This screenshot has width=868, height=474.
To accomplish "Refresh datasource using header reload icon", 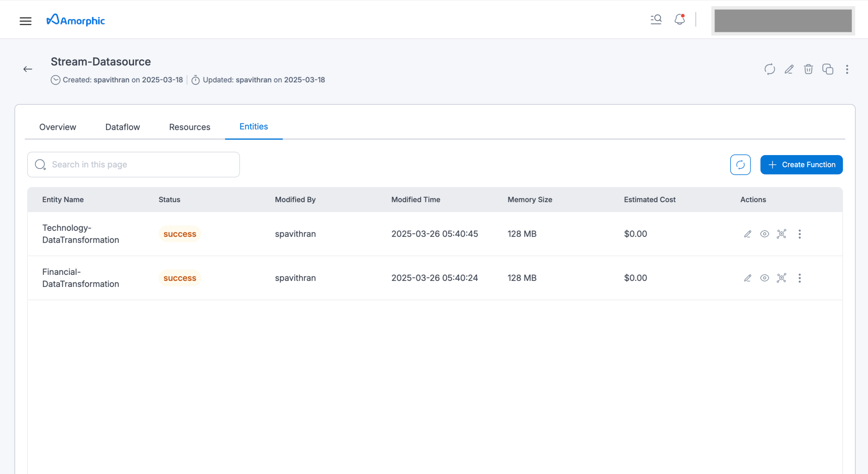I will click(770, 69).
